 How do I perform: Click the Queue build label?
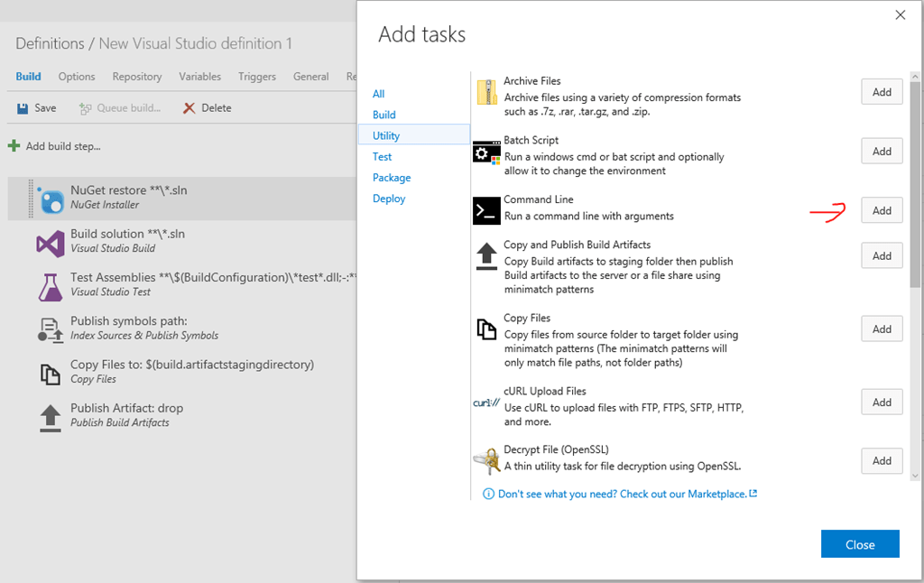128,108
